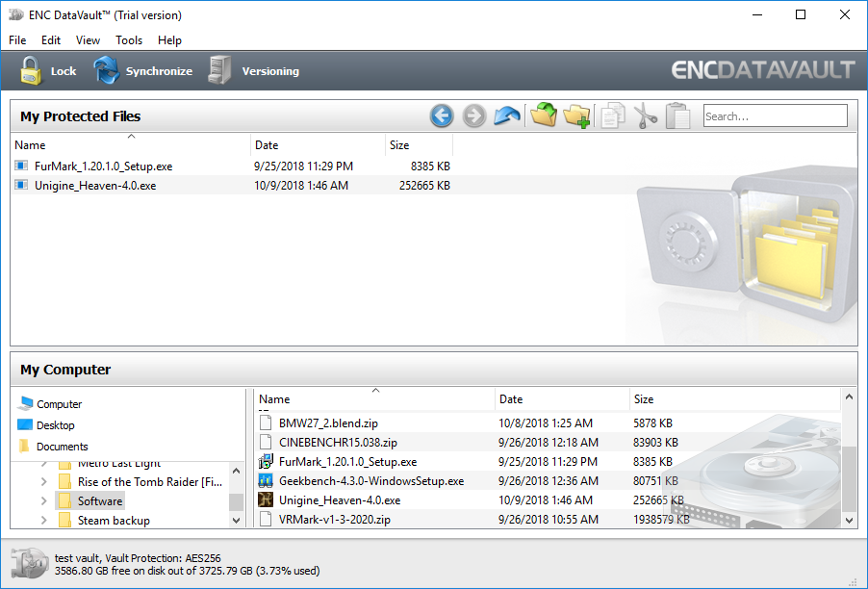Expand the Metro Last Light node
This screenshot has height=589, width=868.
[43, 464]
